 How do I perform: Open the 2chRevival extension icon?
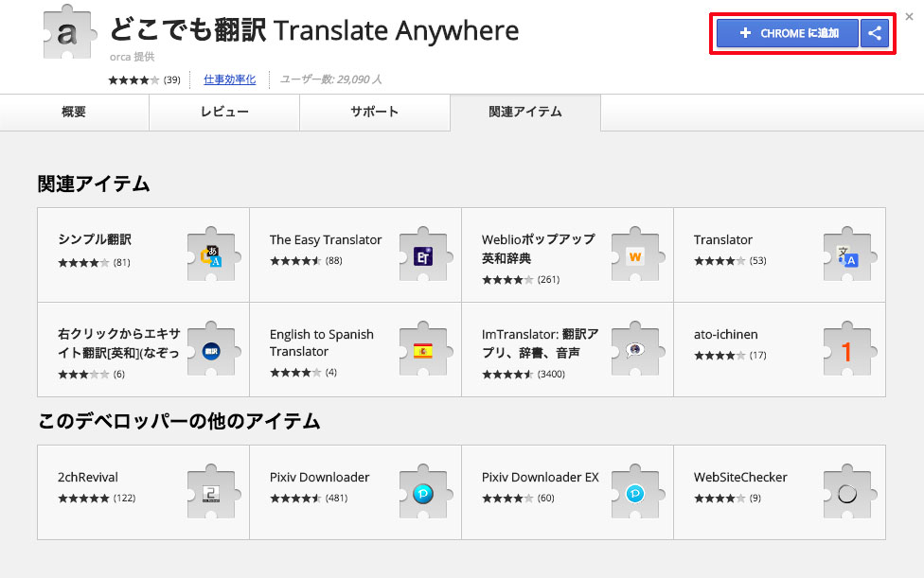pos(213,492)
